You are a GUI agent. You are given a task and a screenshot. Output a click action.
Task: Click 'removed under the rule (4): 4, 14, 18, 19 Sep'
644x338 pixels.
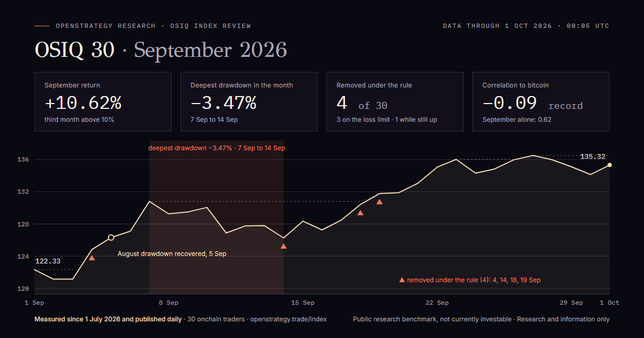474,280
